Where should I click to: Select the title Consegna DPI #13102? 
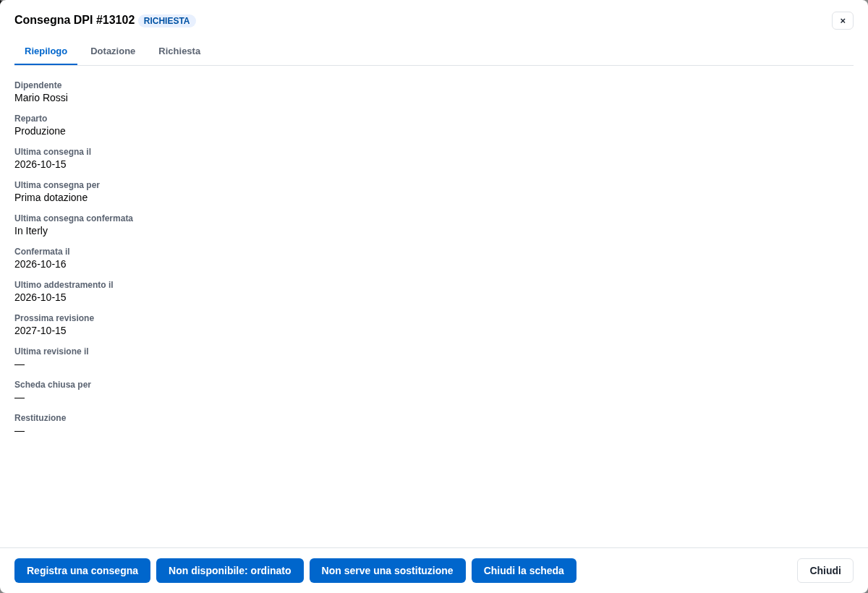point(75,20)
